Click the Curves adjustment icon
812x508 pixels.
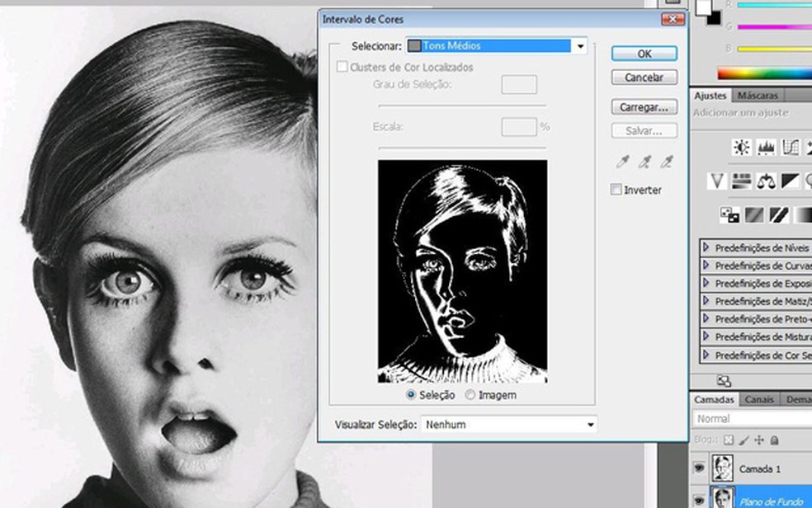pos(789,147)
